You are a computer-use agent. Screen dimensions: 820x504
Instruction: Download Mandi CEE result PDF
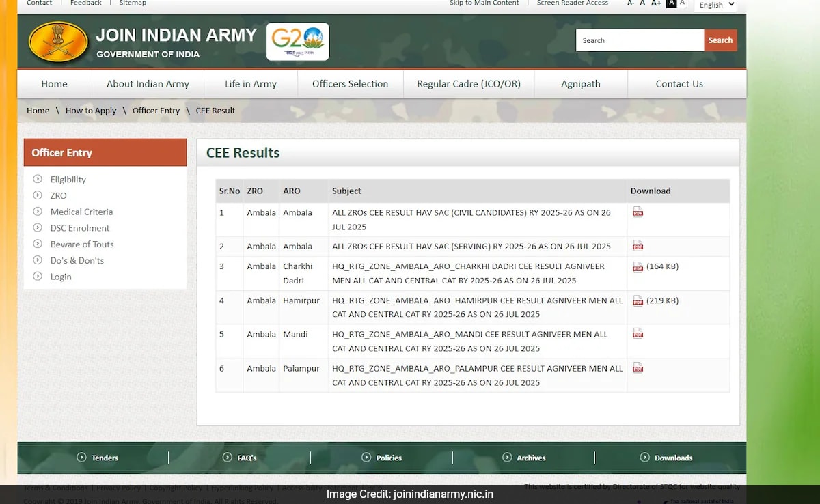click(x=638, y=334)
